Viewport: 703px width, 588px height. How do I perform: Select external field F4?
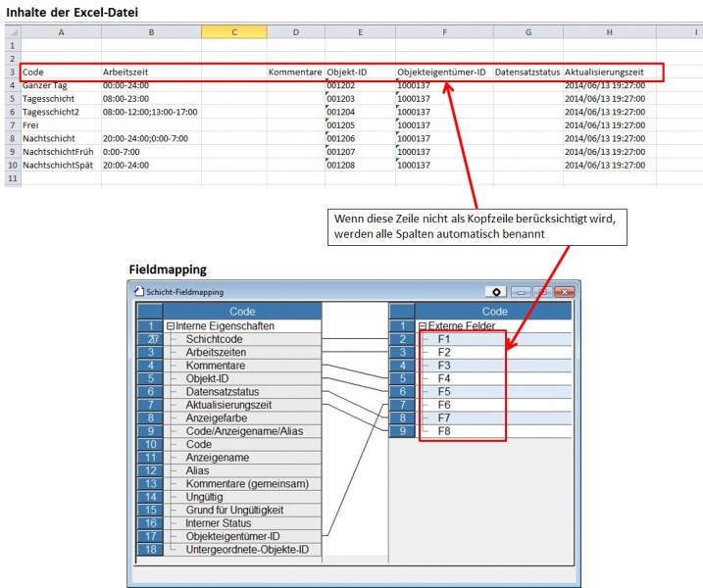(x=444, y=377)
